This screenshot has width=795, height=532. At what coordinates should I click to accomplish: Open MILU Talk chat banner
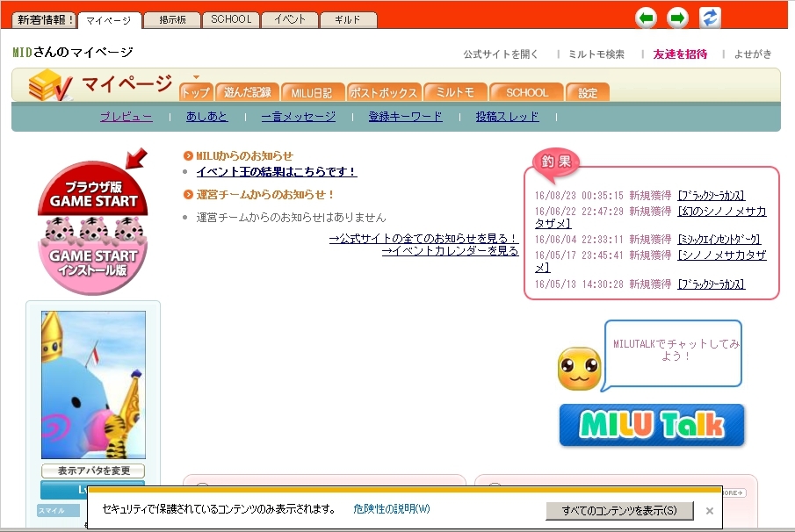click(x=652, y=426)
